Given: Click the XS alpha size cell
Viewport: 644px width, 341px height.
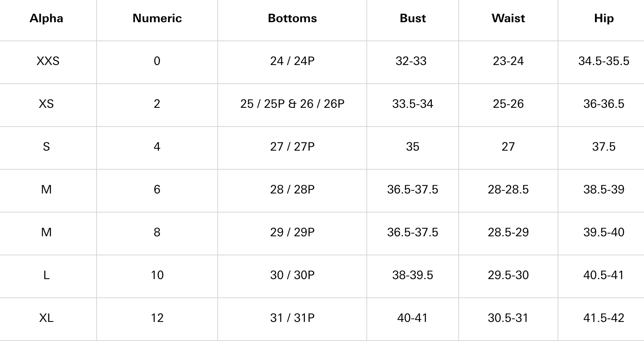Looking at the screenshot, I should (x=46, y=104).
